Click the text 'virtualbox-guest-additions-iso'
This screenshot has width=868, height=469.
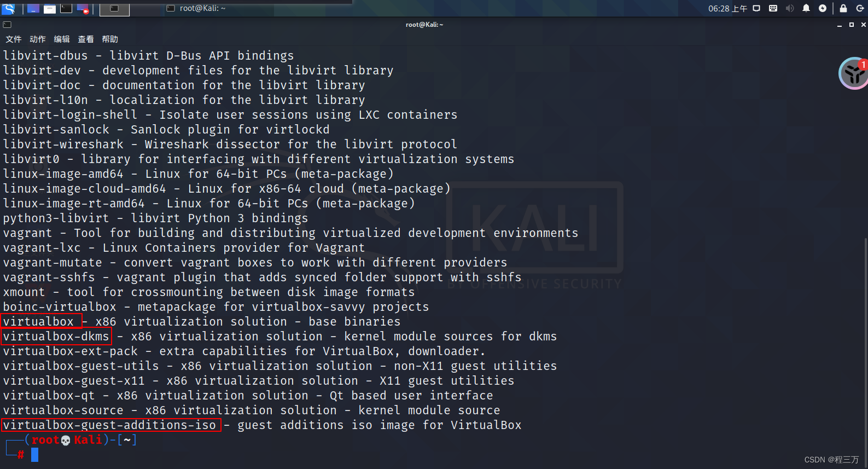point(109,425)
